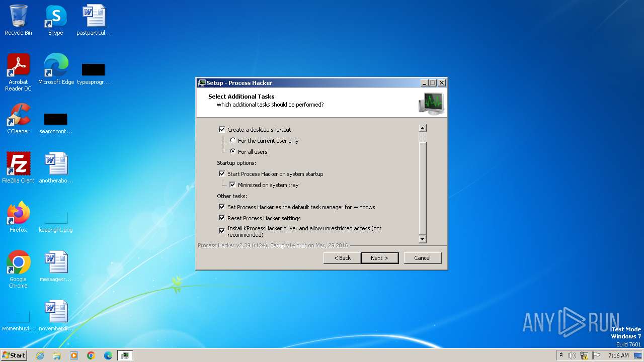Show hidden tray icons arrow
The height and width of the screenshot is (362, 644).
(561, 355)
